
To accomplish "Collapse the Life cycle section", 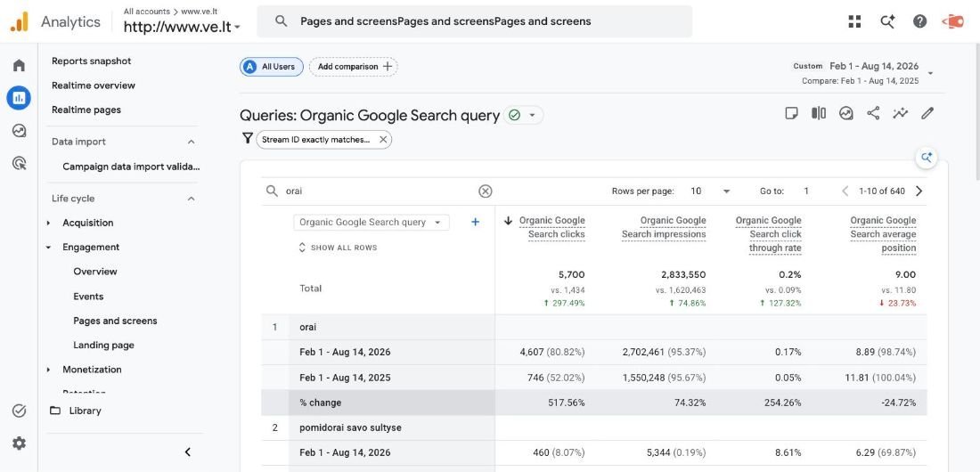I will coord(192,199).
